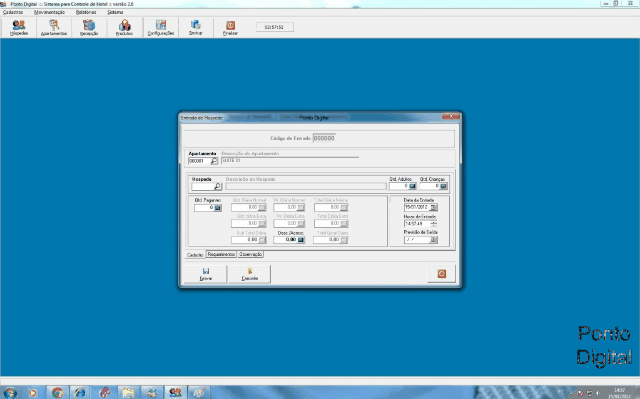Click the Qtd. Crianças input field
The image size is (640, 399).
(429, 186)
